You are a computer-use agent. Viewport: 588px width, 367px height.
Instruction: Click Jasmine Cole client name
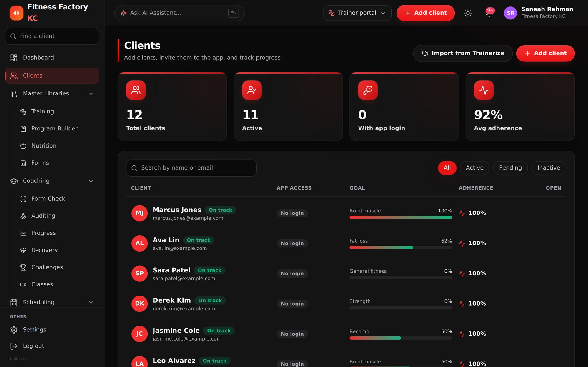pos(176,331)
